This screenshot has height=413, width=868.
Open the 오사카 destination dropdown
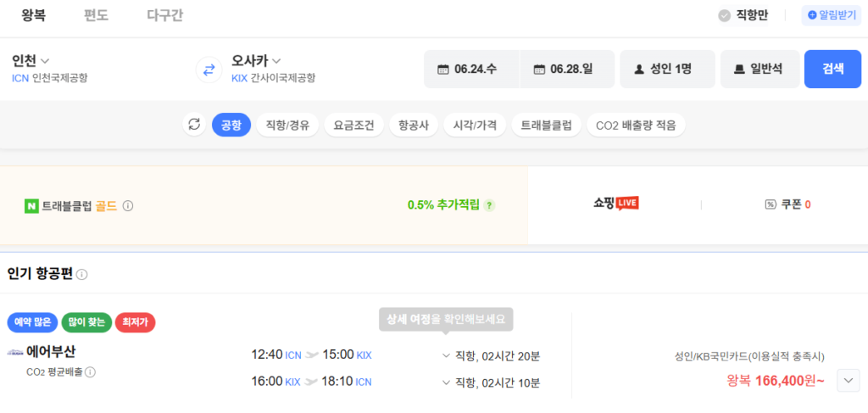coord(256,60)
